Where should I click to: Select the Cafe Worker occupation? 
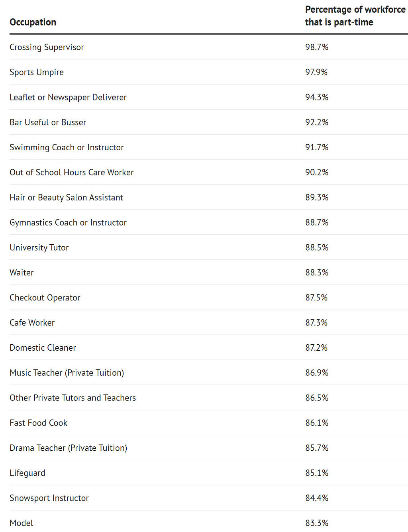[32, 323]
